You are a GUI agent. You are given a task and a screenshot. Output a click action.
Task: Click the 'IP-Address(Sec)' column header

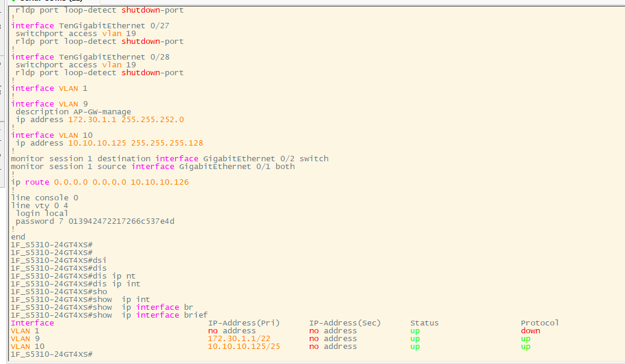(x=345, y=323)
